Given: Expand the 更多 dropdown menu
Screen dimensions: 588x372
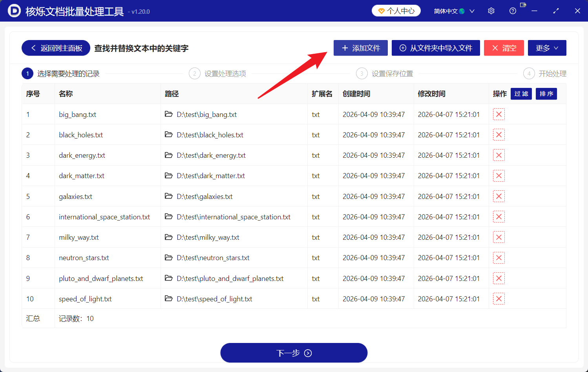Looking at the screenshot, I should tap(547, 48).
